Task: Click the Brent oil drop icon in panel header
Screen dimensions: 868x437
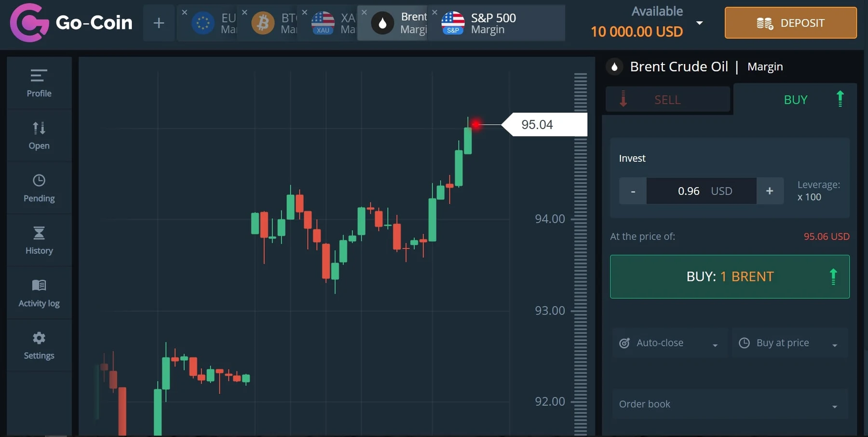Action: click(x=614, y=66)
